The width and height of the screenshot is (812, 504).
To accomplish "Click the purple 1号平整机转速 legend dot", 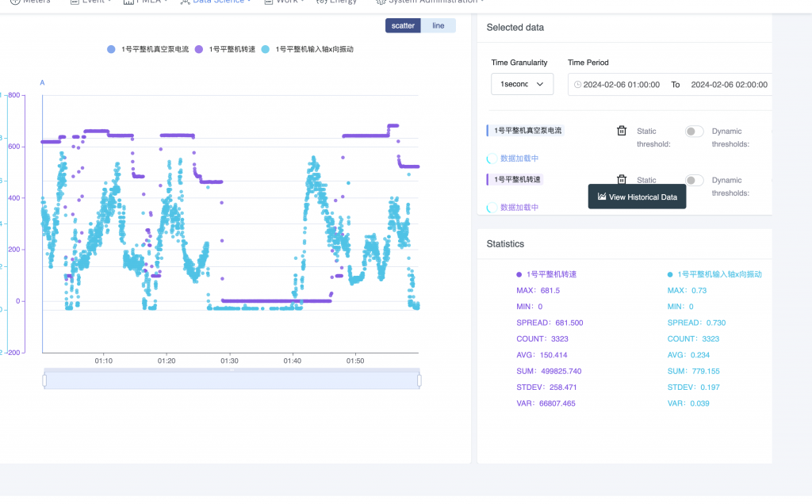I will tap(199, 49).
